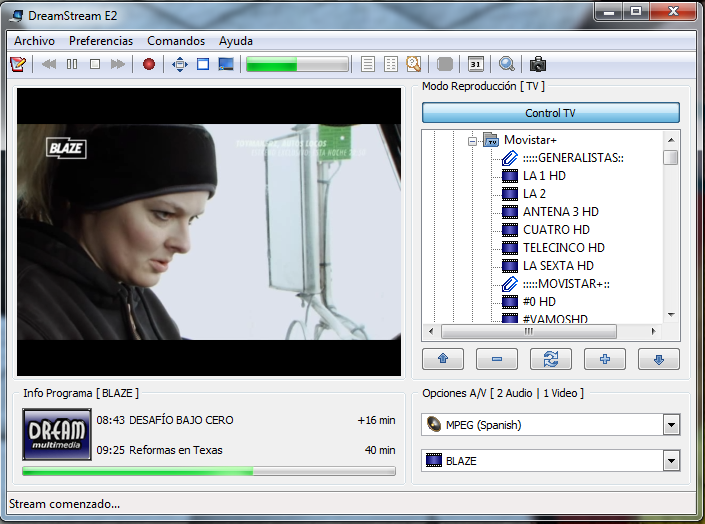Select the ::::MOVISTAR+:: marker row
Image resolution: width=705 pixels, height=524 pixels.
(566, 284)
